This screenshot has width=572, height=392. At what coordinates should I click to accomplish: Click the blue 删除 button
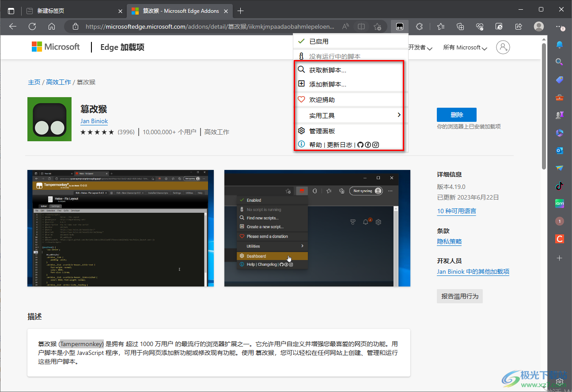point(457,115)
